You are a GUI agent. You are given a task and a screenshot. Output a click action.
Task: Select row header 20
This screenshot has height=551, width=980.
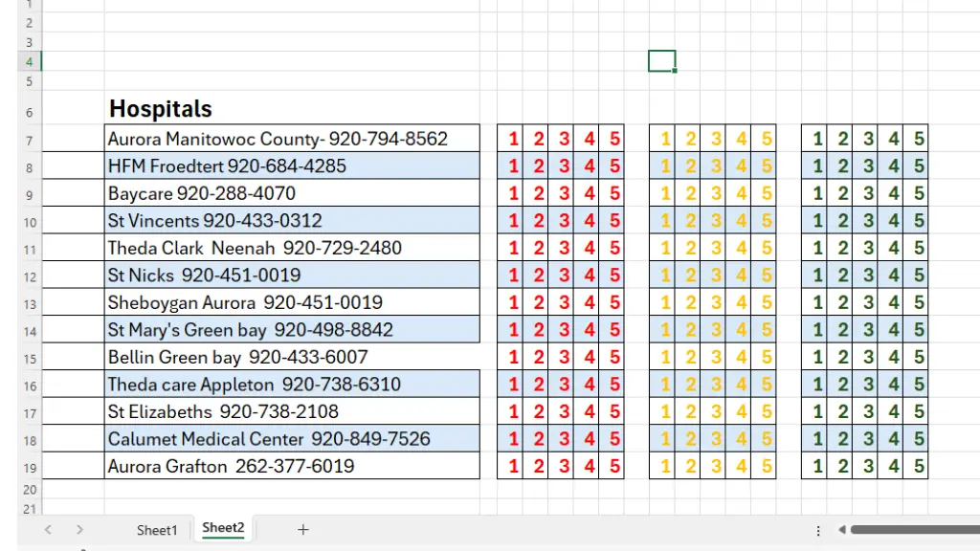point(30,489)
